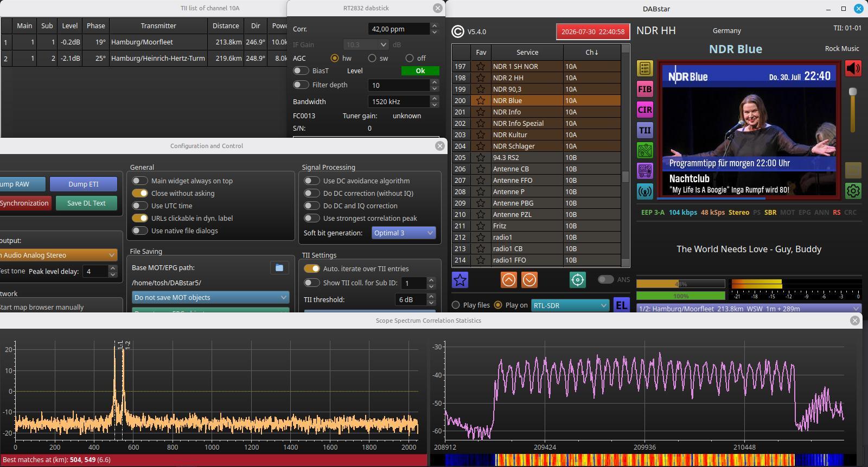Switch on the BiasT toggle

tap(301, 71)
